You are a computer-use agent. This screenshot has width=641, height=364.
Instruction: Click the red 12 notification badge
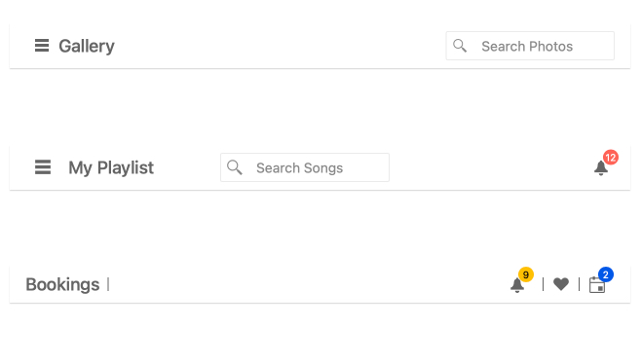click(611, 158)
